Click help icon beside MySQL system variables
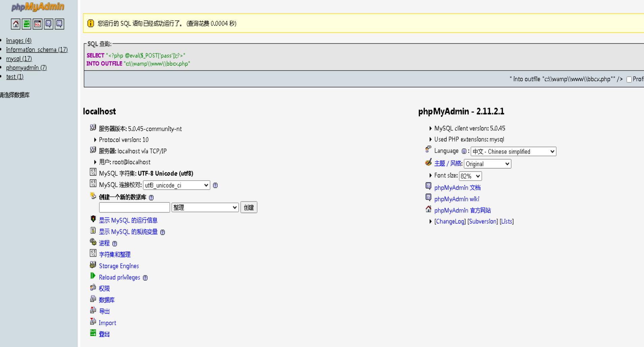 click(x=162, y=232)
